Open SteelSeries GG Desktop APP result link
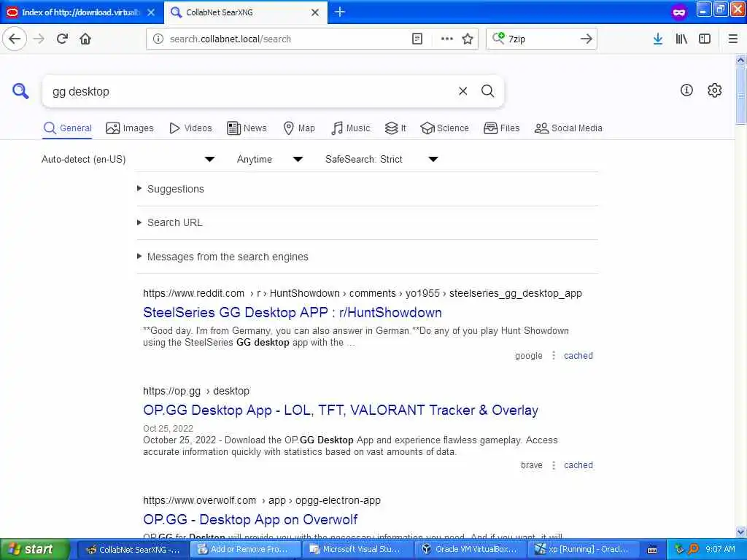The height and width of the screenshot is (560, 747). (293, 313)
